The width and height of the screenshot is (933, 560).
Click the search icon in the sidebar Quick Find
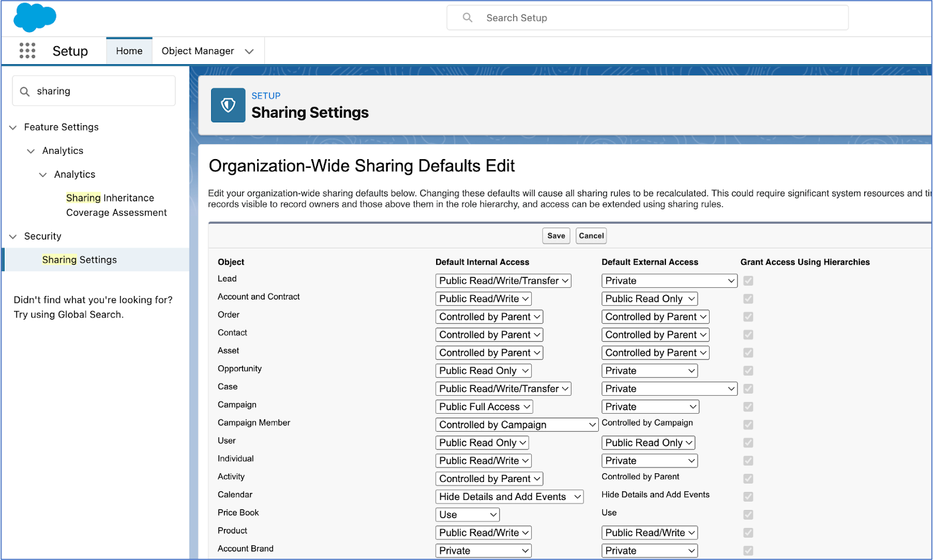(24, 91)
